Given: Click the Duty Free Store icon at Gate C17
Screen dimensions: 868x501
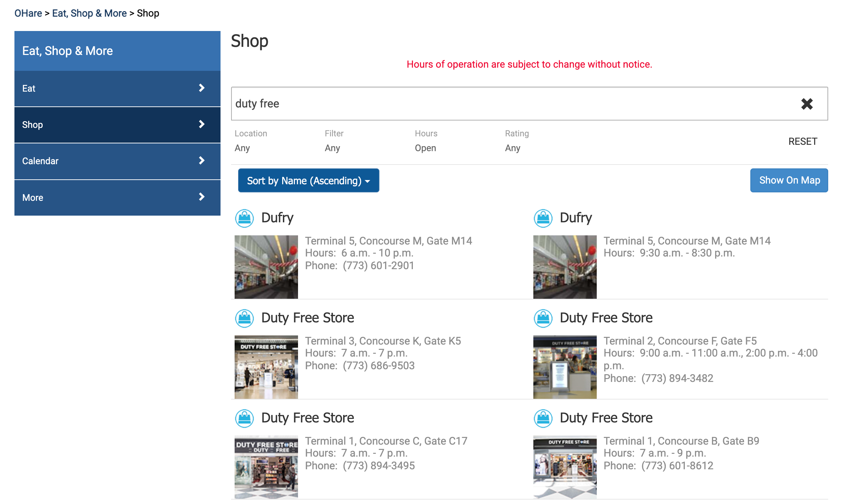Looking at the screenshot, I should tap(244, 418).
